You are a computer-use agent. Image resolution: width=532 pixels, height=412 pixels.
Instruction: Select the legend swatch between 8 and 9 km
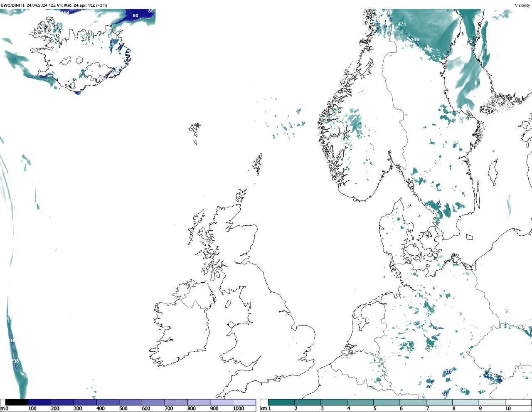[466, 402]
